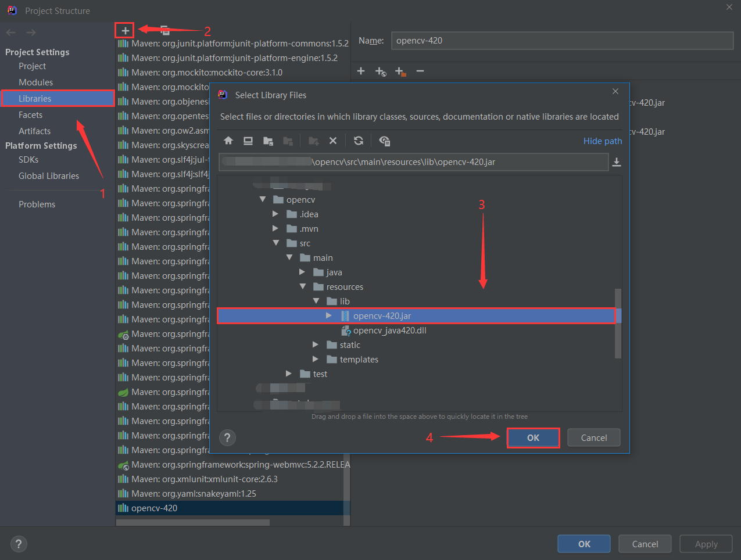The image size is (741, 560).
Task: Click the Hide path link
Action: point(603,141)
